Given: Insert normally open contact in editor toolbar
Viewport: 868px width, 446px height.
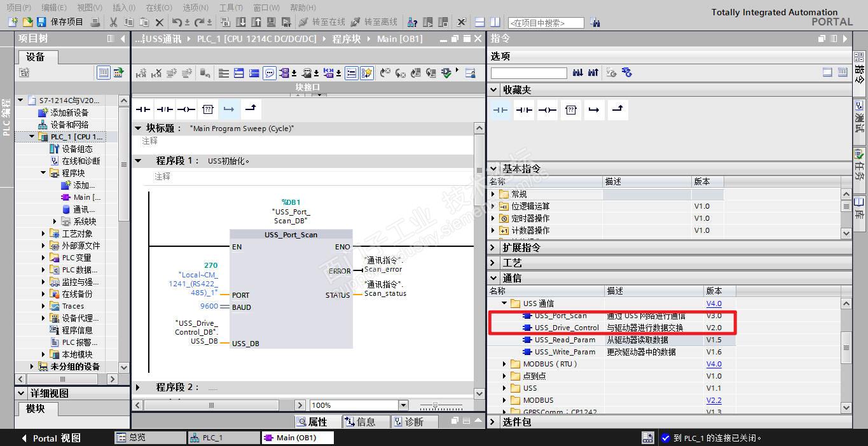Looking at the screenshot, I should (142, 109).
